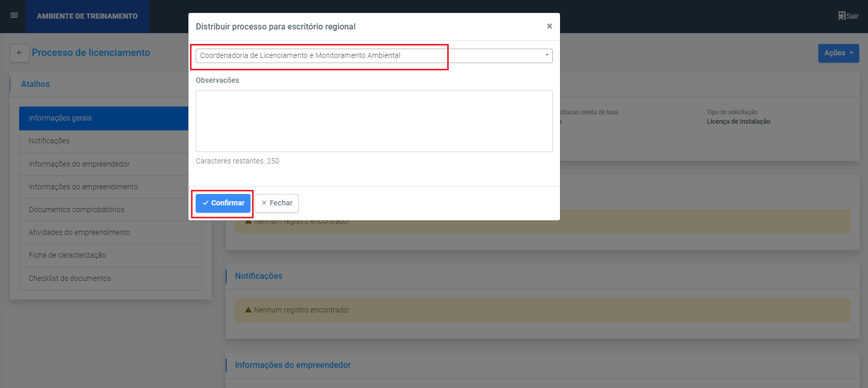The width and height of the screenshot is (868, 388).
Task: Click the Tipo de solicitação label
Action: coord(732,112)
